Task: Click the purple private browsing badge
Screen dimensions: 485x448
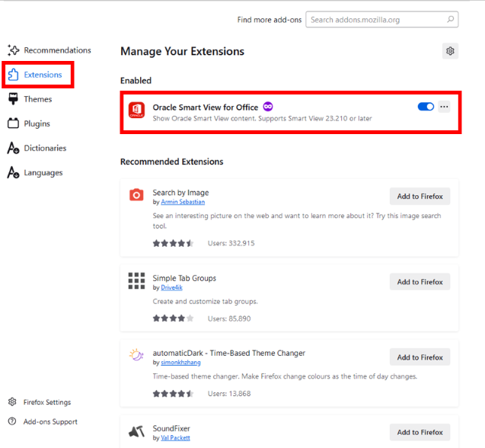Action: [x=268, y=107]
